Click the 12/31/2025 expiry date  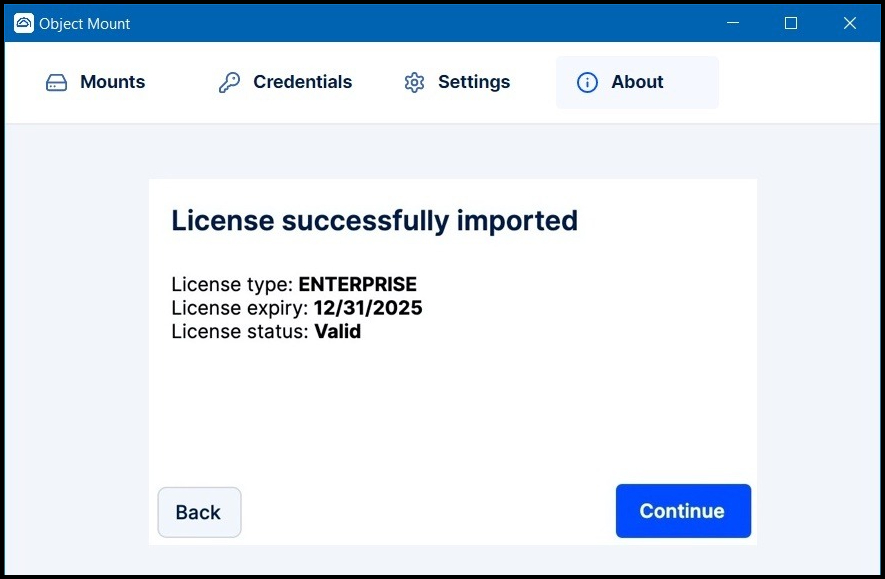point(367,308)
